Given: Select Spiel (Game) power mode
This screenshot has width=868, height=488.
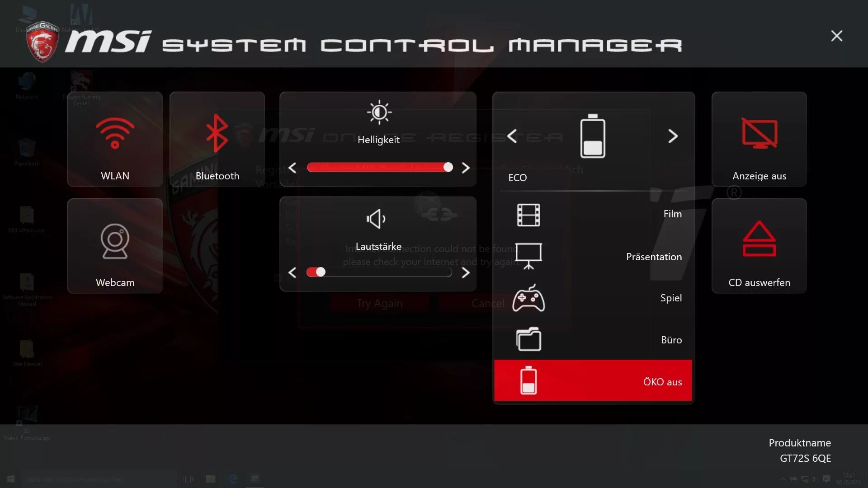Looking at the screenshot, I should coord(592,297).
